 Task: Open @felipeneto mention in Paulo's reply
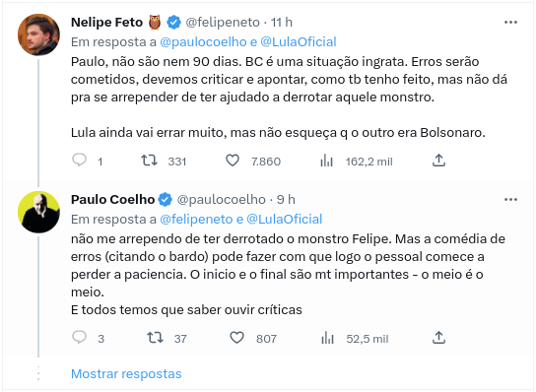(x=196, y=220)
